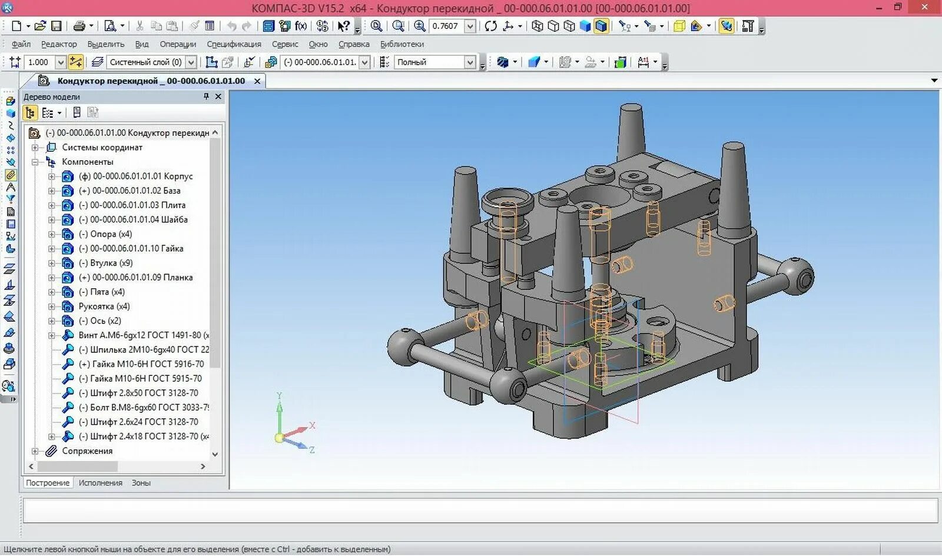Viewport: 942px width, 560px height.
Task: Open the Variables f(x) panel icon
Action: [301, 26]
